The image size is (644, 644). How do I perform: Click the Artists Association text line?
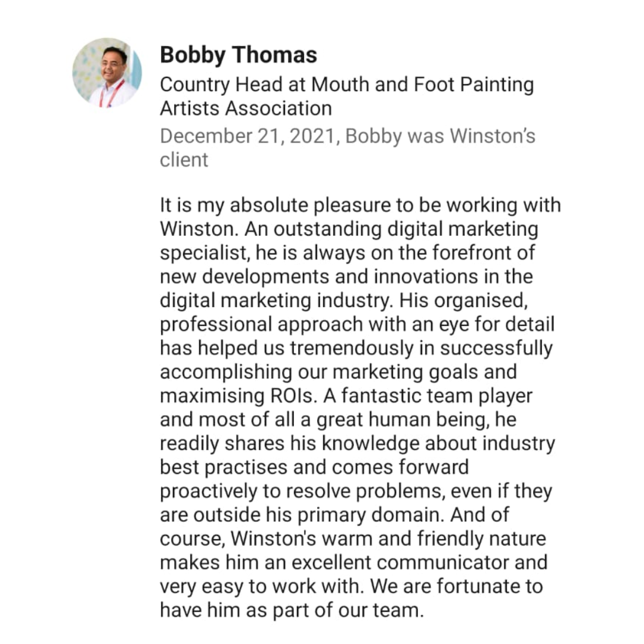(246, 109)
